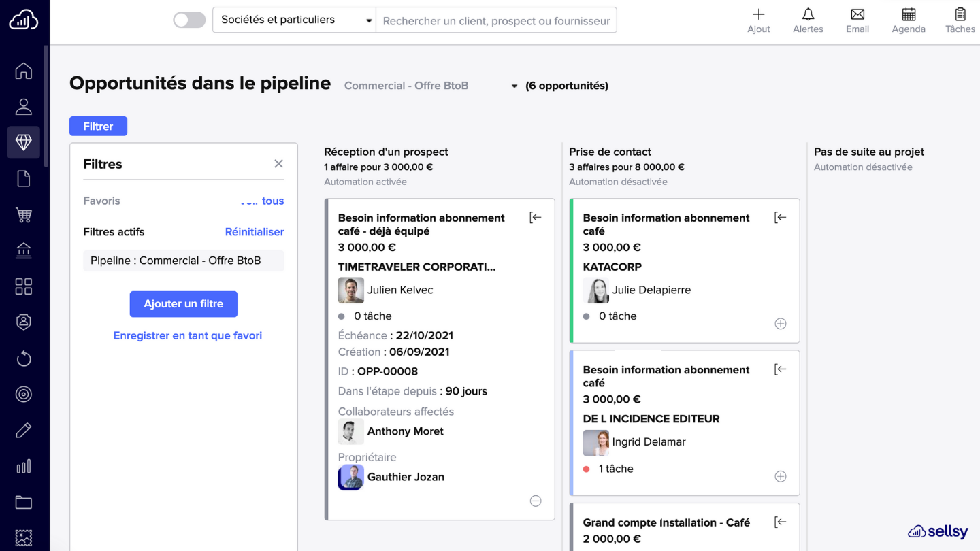Click the Filtrer button
The image size is (980, 551).
click(x=98, y=127)
